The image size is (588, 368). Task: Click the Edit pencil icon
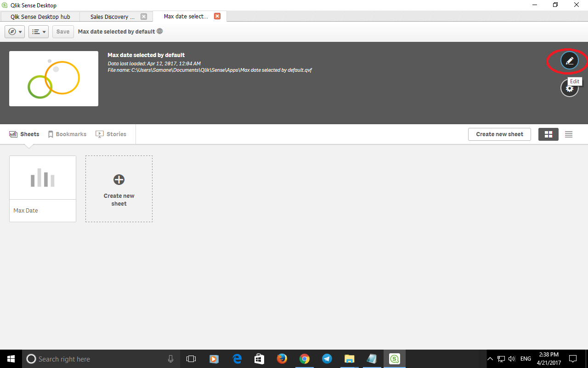(569, 61)
